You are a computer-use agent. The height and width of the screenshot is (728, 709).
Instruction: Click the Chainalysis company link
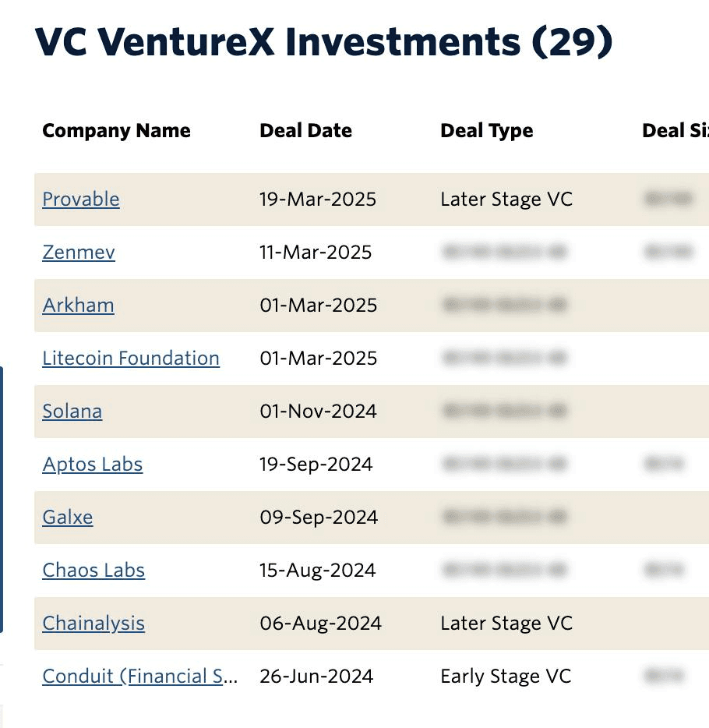pos(93,624)
